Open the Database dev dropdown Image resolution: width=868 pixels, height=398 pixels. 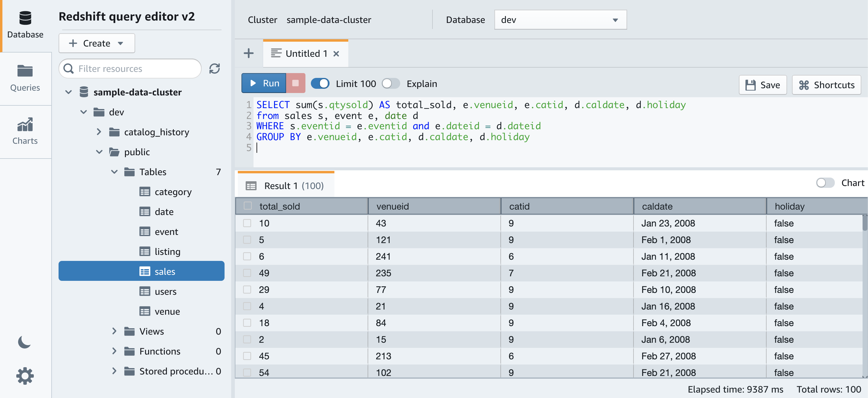tap(560, 20)
